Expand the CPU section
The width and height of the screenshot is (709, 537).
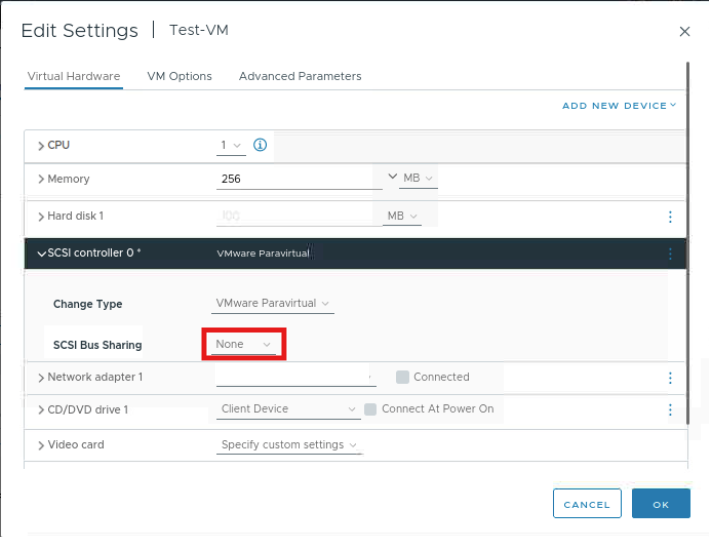coord(41,146)
